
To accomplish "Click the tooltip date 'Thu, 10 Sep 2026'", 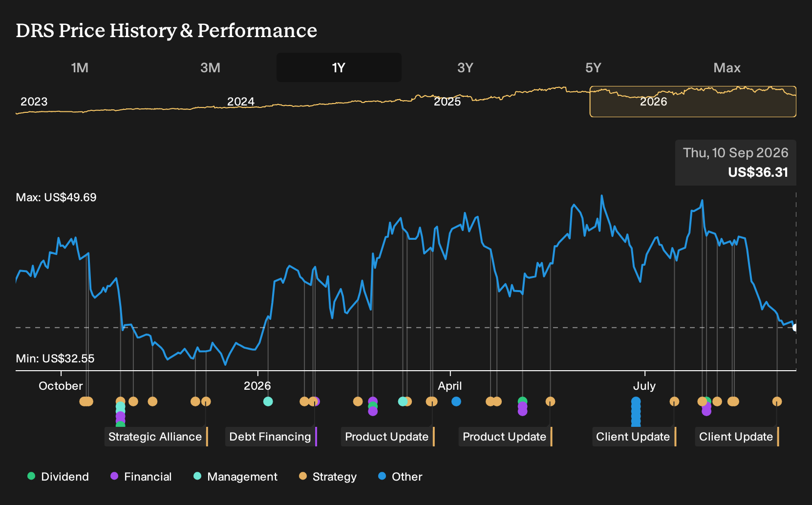I will [735, 153].
